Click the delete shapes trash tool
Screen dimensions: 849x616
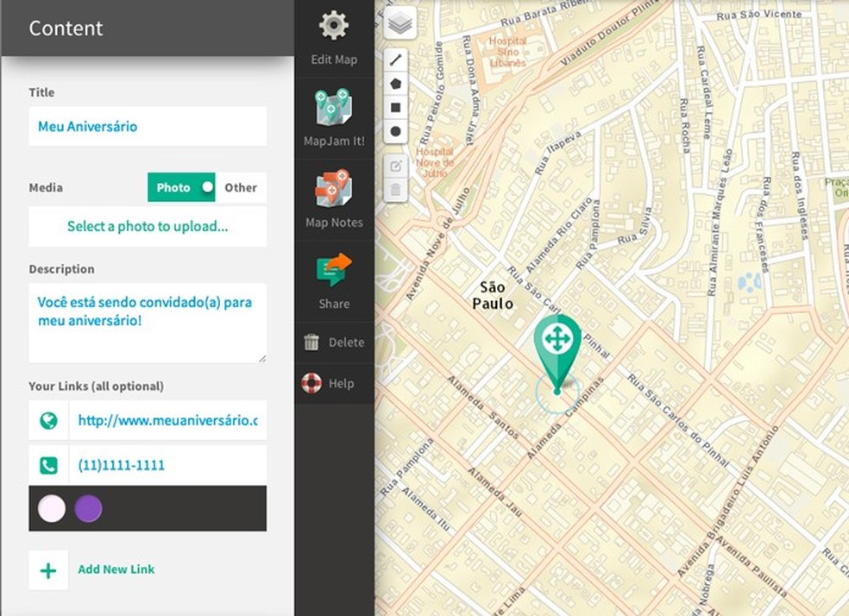396,190
